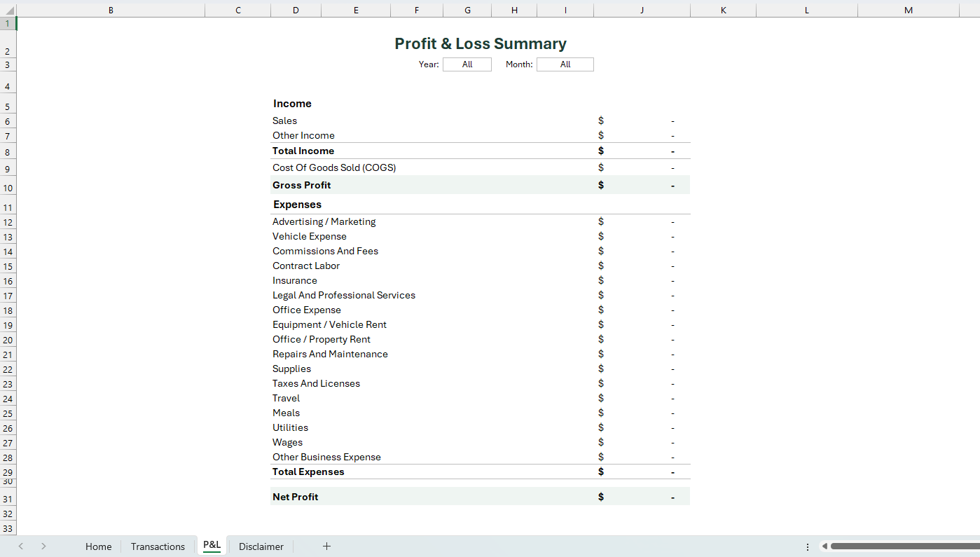The width and height of the screenshot is (980, 557).
Task: Select column M header
Action: [x=909, y=10]
